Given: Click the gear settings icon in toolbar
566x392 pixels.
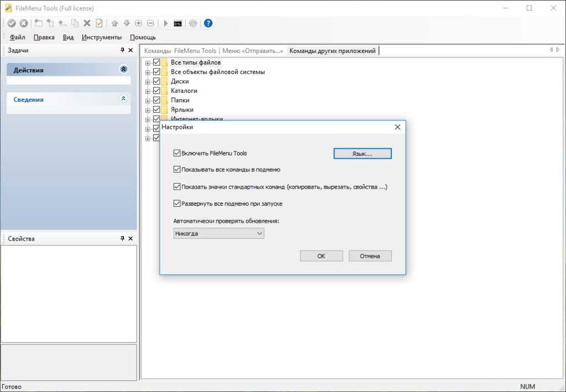Looking at the screenshot, I should tap(193, 23).
